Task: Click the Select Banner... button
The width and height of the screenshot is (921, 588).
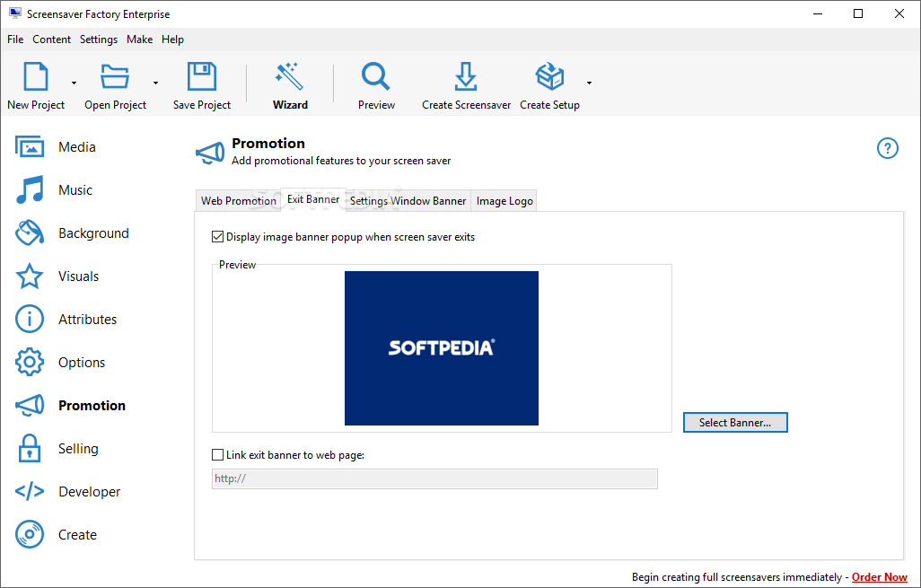Action: [x=735, y=422]
